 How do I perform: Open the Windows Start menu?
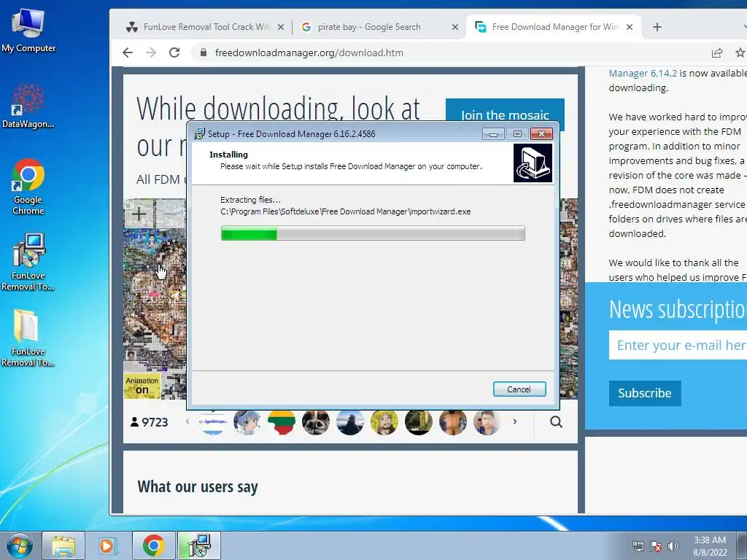pos(19,545)
